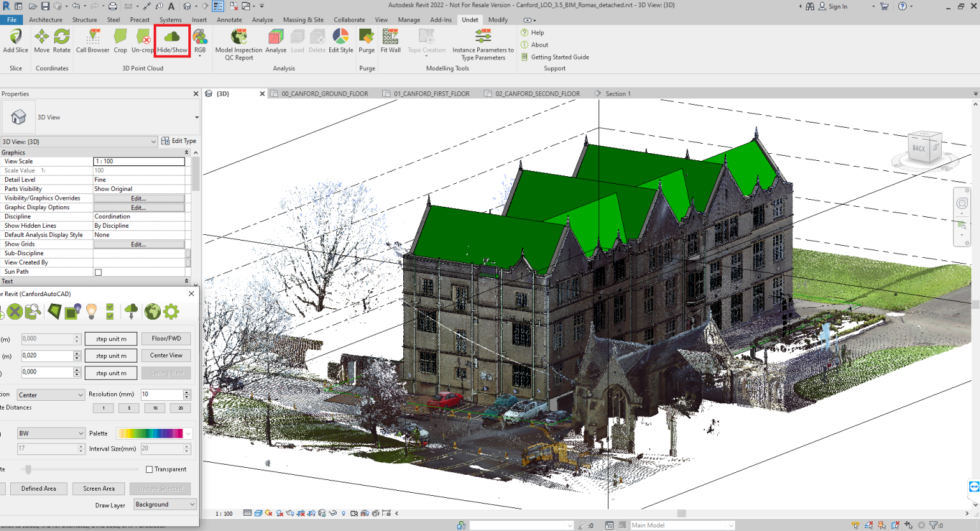Open the File menu
Screen dimensions: 980x531
[x=11, y=20]
